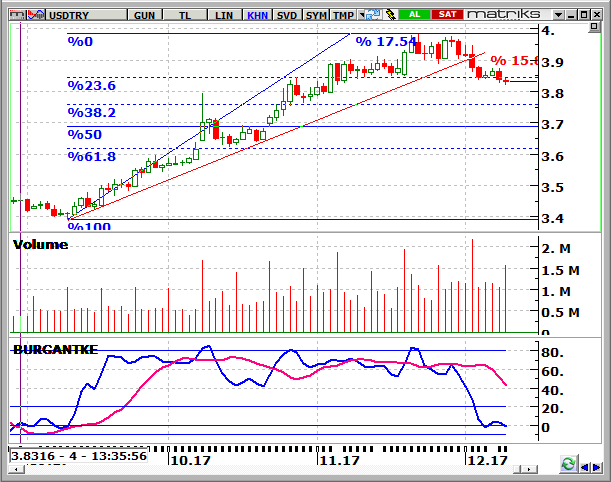The image size is (611, 482).
Task: Click the status text 3.8316 - 4 - 13:35:56
Action: [79, 456]
